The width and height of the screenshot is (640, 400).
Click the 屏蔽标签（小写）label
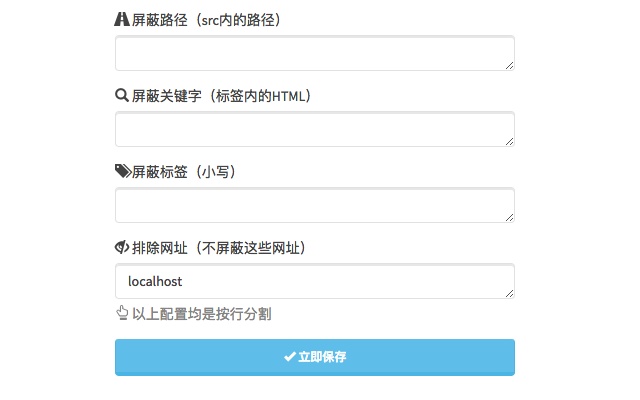[185, 171]
